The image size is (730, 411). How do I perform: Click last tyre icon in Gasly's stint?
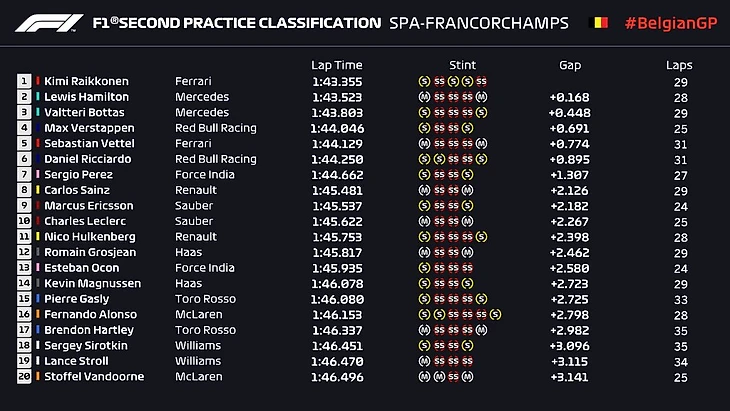(482, 299)
